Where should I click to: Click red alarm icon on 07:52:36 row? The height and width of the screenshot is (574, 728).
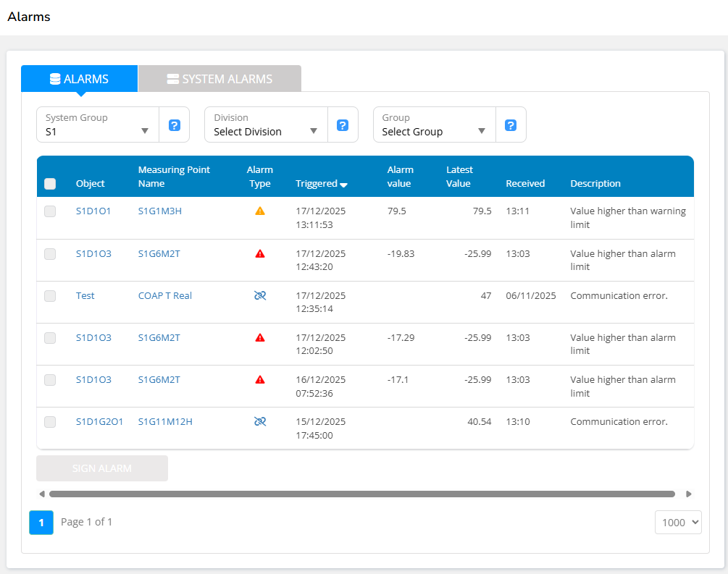260,379
